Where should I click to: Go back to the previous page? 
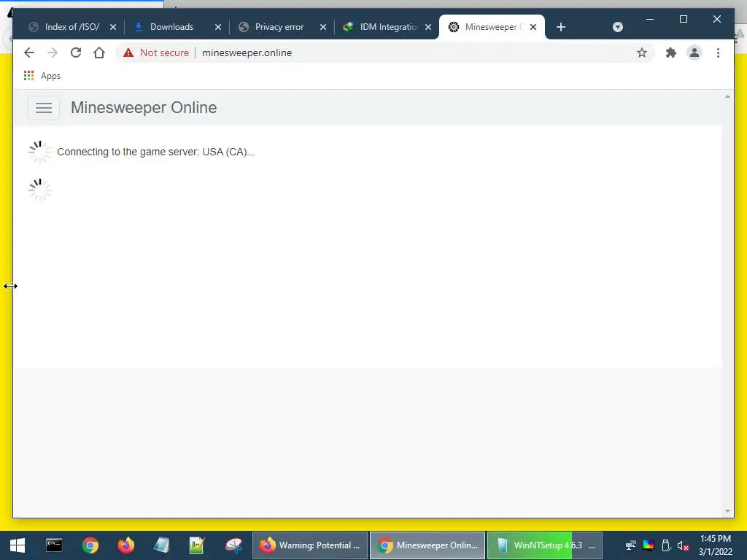[29, 52]
